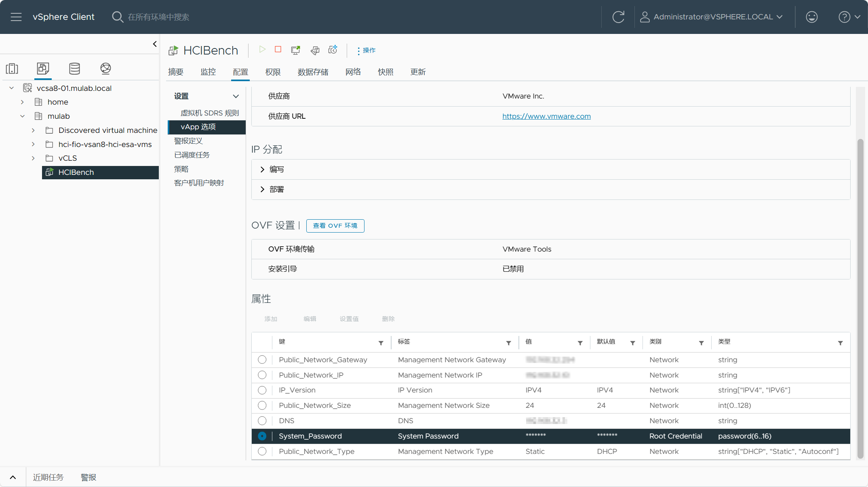Viewport: 868px width, 487px height.
Task: Collapse the left navigation panel
Action: pos(155,44)
